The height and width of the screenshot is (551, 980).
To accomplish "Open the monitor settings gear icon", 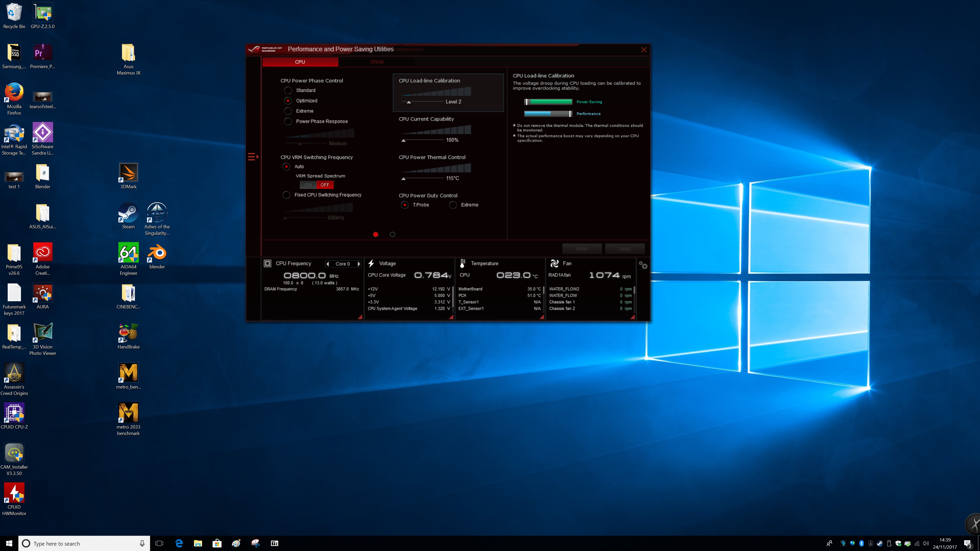I will (643, 265).
